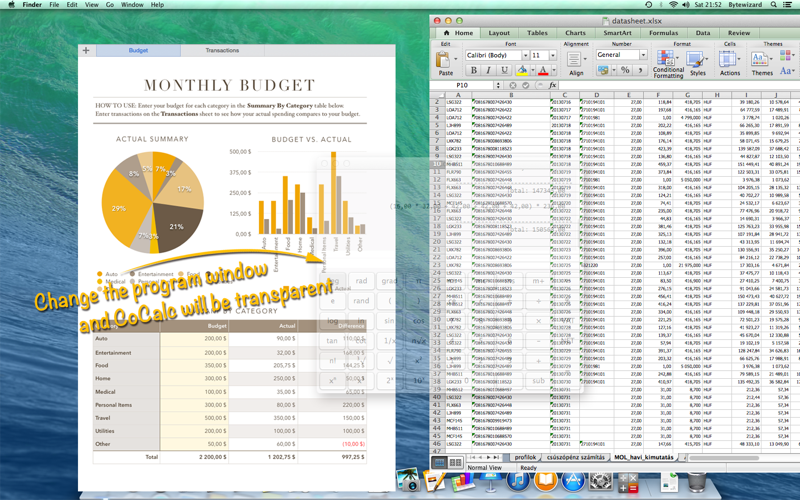Image resolution: width=800 pixels, height=500 pixels.
Task: Click the Excel formula bar input
Action: [x=679, y=85]
